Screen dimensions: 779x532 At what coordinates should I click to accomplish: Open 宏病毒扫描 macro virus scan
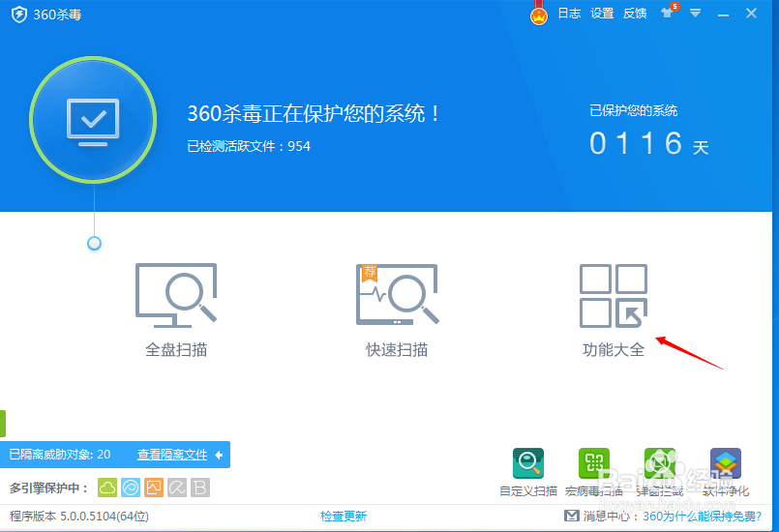[594, 472]
